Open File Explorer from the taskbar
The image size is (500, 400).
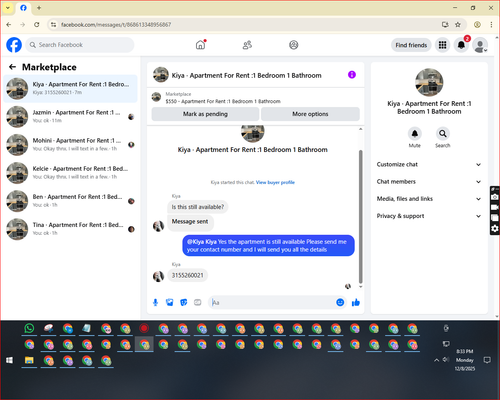[x=29, y=361]
